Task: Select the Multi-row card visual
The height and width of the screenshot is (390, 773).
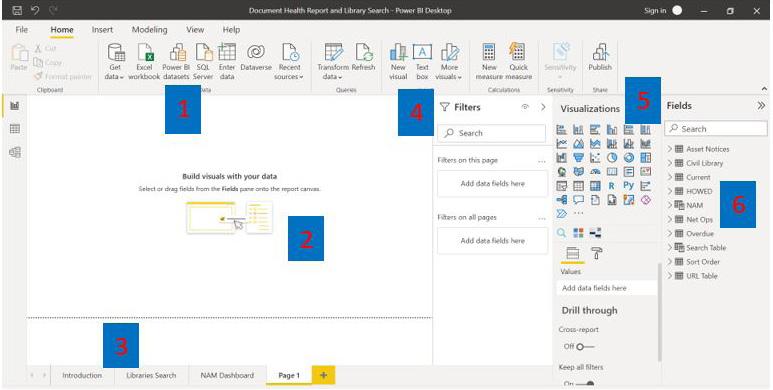Action: [629, 172]
